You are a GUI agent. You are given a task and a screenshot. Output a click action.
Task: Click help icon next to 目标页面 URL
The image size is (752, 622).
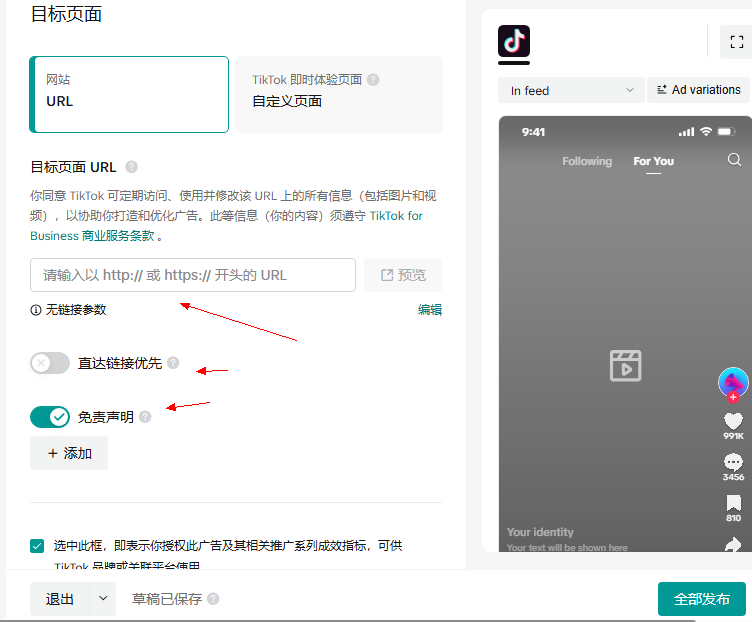click(131, 167)
